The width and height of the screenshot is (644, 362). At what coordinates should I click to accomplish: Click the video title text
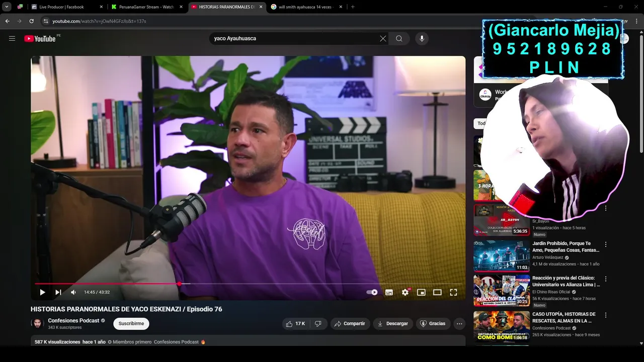click(x=126, y=309)
